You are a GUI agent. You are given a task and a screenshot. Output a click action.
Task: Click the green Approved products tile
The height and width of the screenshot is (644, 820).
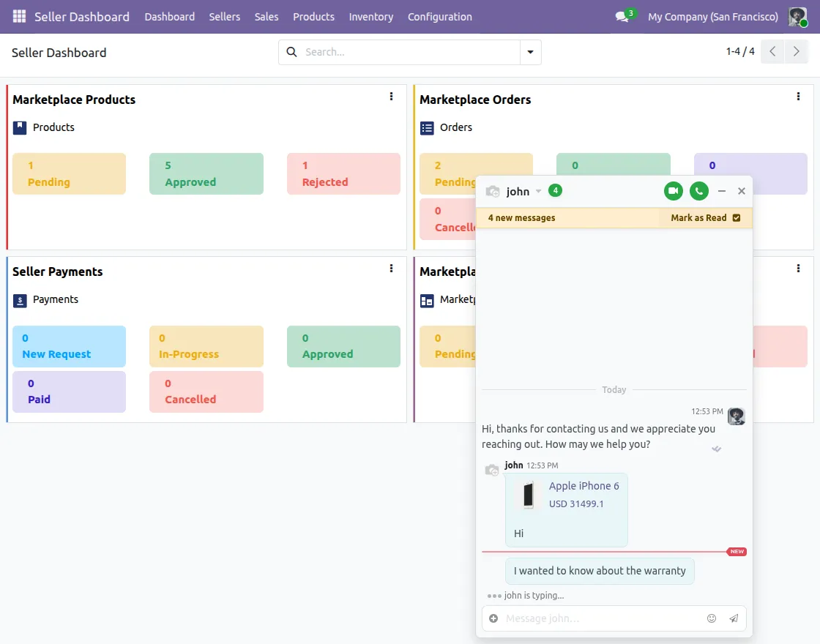coord(206,173)
